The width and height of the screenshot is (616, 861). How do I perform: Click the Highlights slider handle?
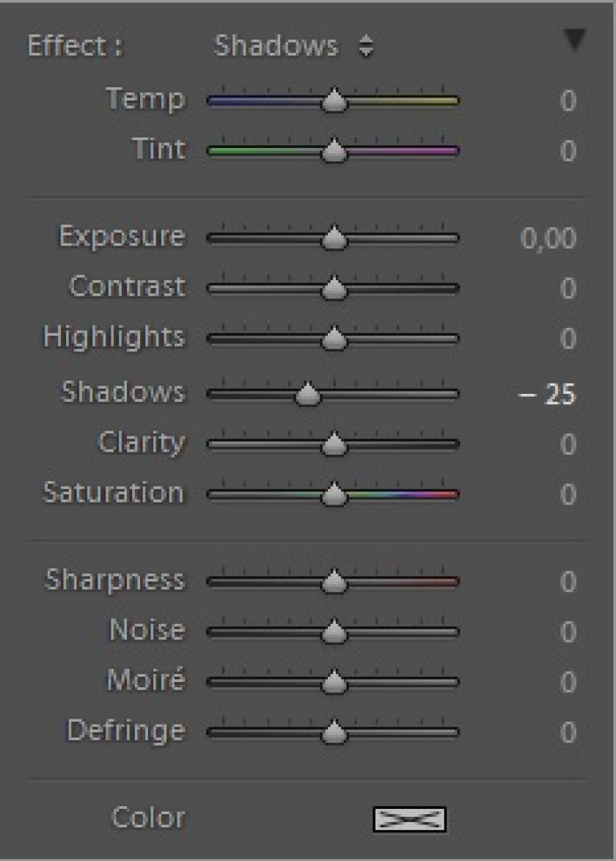pyautogui.click(x=334, y=338)
